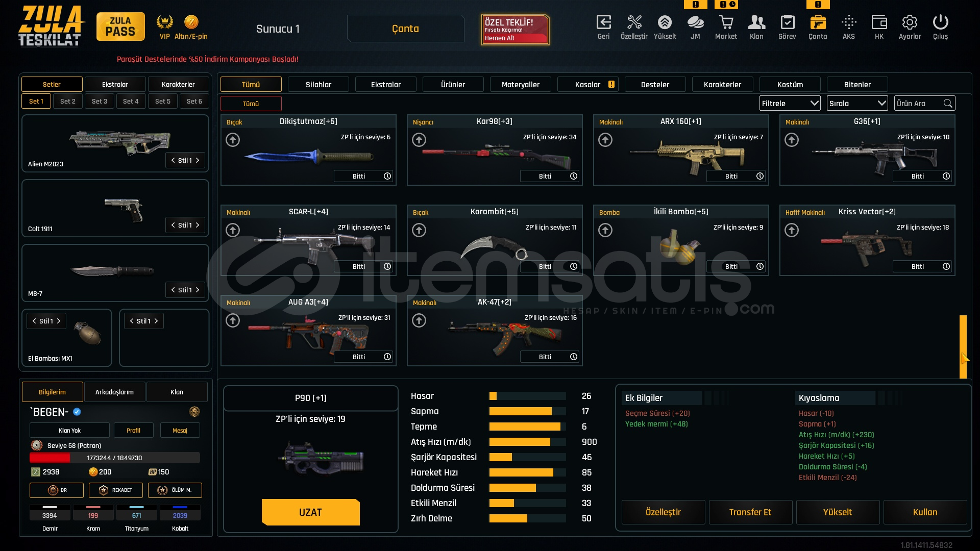Click the Çıkış power icon
Viewport: 980px width, 551px height.
(x=940, y=22)
